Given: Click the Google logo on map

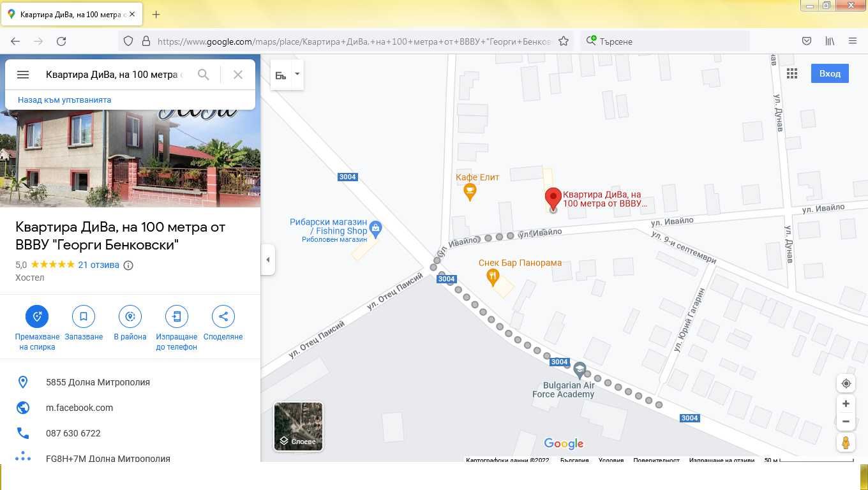Looking at the screenshot, I should tap(564, 443).
